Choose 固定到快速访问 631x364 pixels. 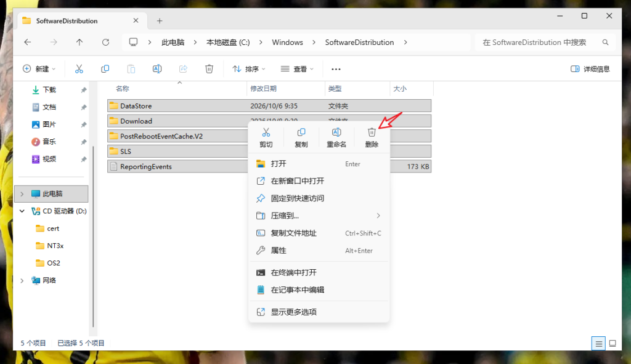319,198
